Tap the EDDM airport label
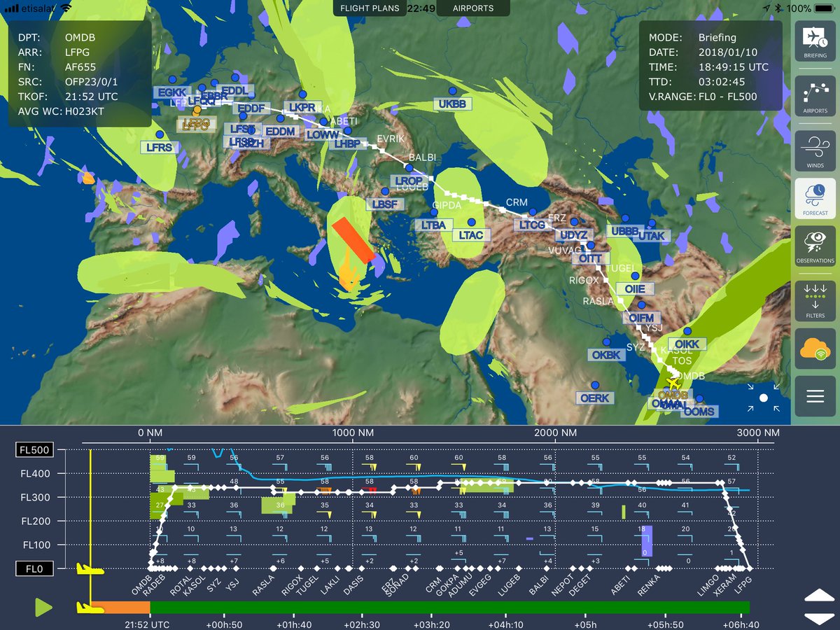Viewport: 840px width, 630px height. tap(281, 131)
